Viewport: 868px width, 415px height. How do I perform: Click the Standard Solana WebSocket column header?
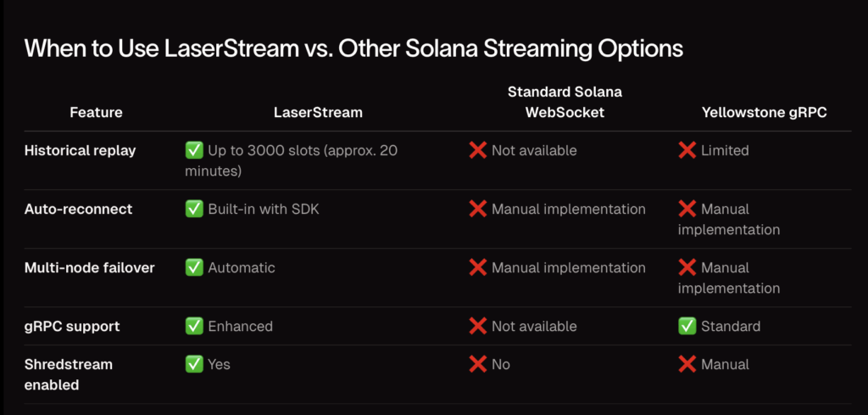coord(565,102)
